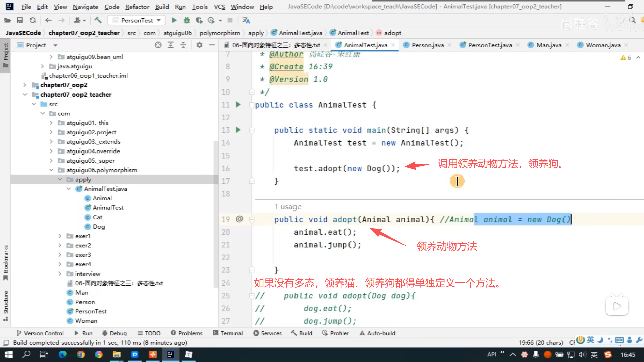
Task: Open Project panel settings gear
Action: coord(199,45)
